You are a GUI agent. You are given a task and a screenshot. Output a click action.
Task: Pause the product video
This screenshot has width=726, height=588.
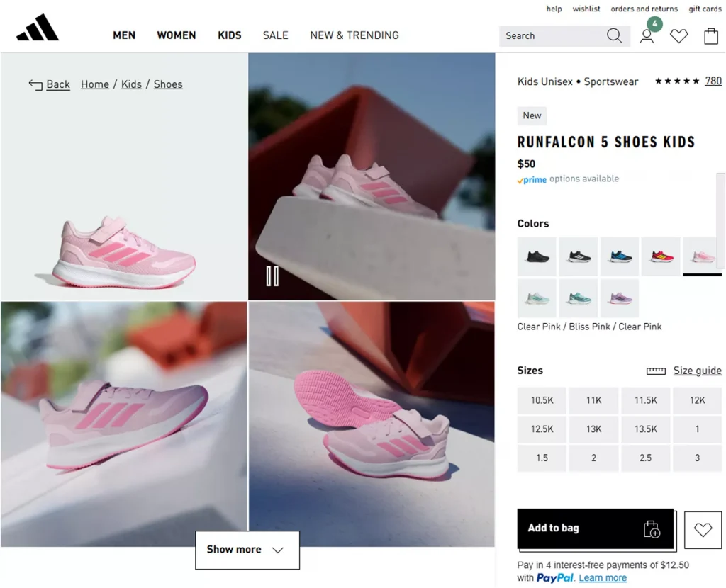272,278
